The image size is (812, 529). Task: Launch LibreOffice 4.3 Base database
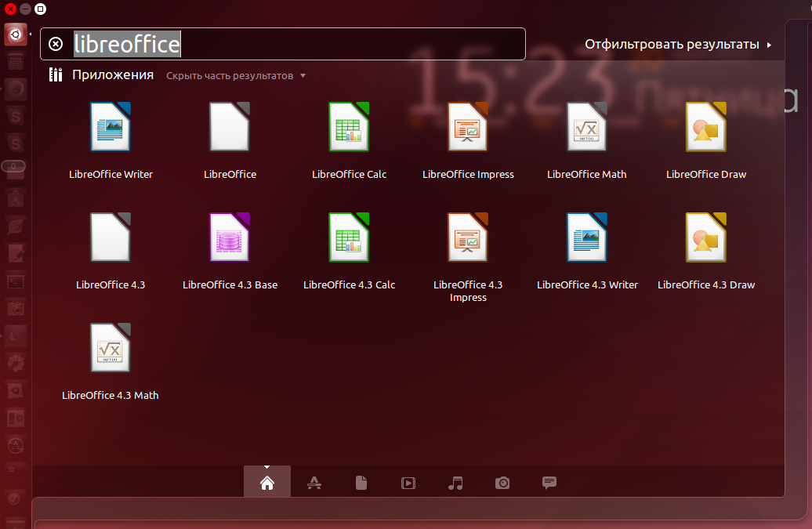[x=230, y=237]
